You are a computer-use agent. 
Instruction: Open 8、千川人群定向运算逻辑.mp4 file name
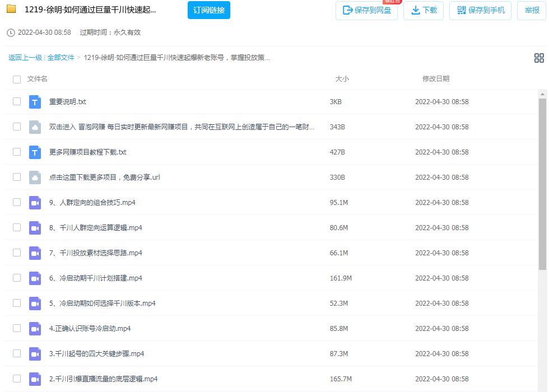point(96,228)
